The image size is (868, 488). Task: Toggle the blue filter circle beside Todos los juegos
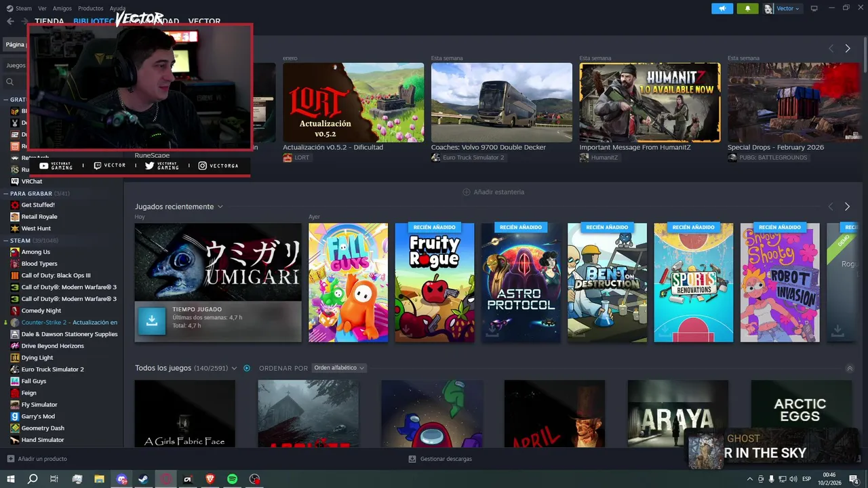[x=247, y=368]
